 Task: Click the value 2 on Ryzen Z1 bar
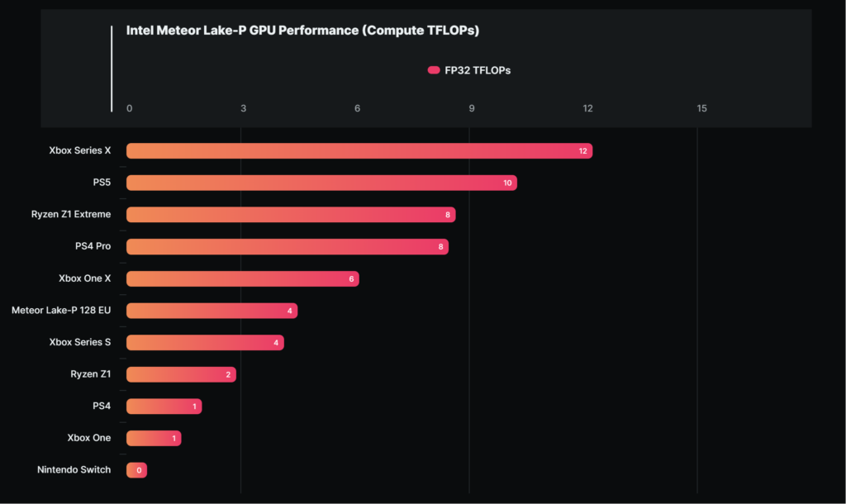click(228, 374)
